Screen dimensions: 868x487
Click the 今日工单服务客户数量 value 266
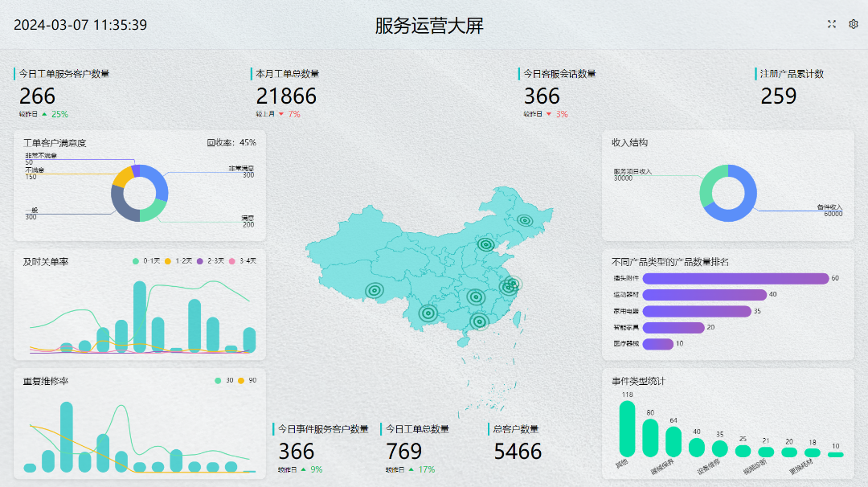38,96
